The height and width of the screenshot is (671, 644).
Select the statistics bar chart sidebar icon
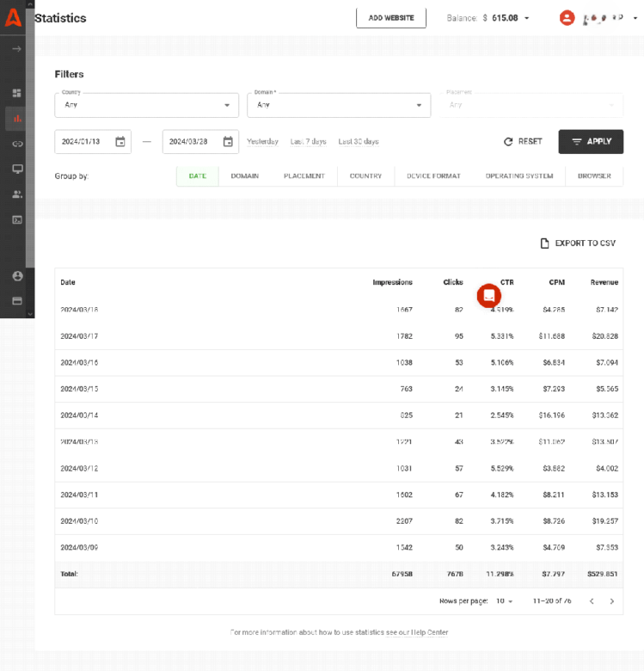click(16, 119)
